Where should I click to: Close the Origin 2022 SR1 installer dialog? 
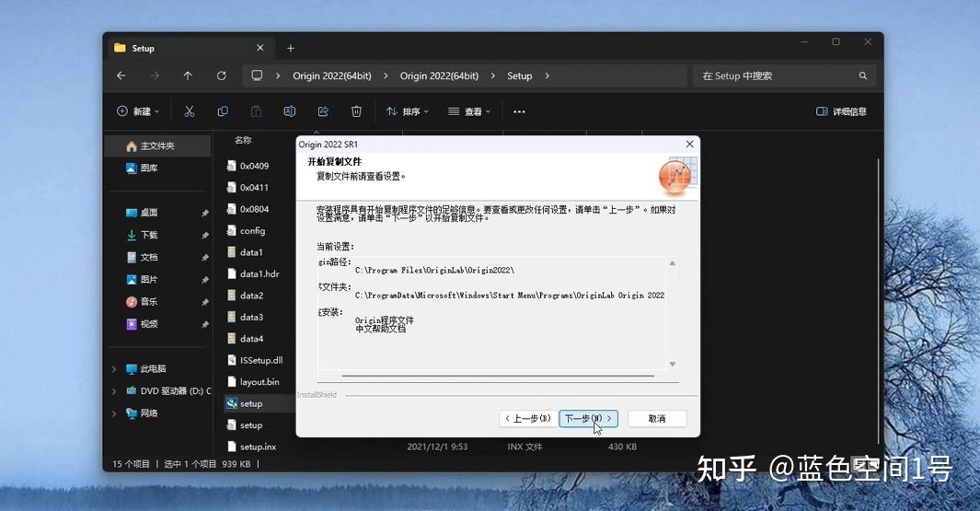pos(689,144)
